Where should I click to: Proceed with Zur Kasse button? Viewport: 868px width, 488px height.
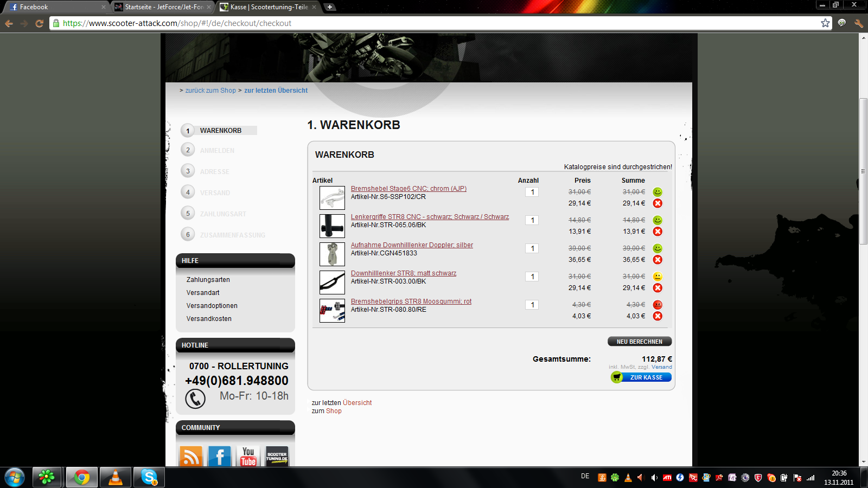641,377
